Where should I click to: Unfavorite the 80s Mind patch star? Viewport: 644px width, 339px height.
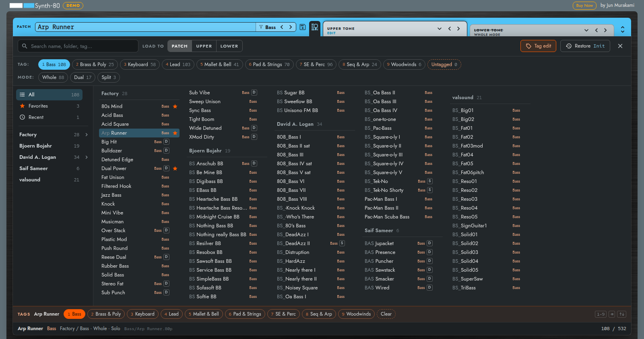click(x=175, y=106)
